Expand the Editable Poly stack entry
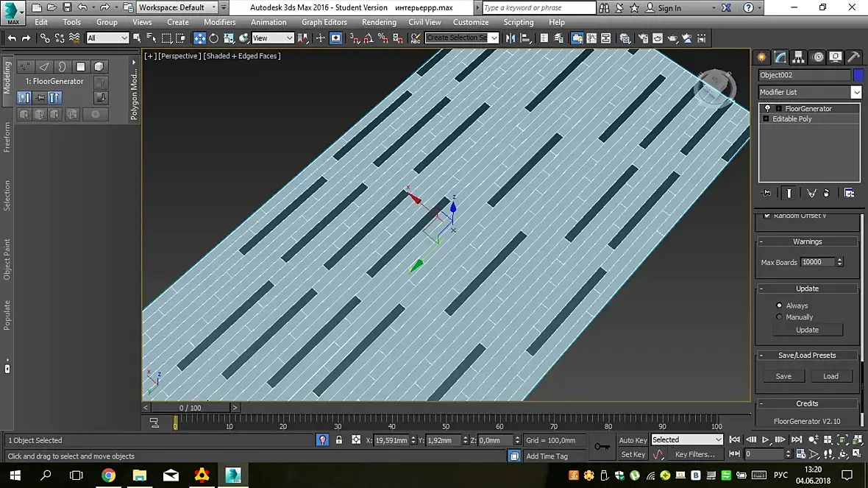868x488 pixels. (x=766, y=119)
